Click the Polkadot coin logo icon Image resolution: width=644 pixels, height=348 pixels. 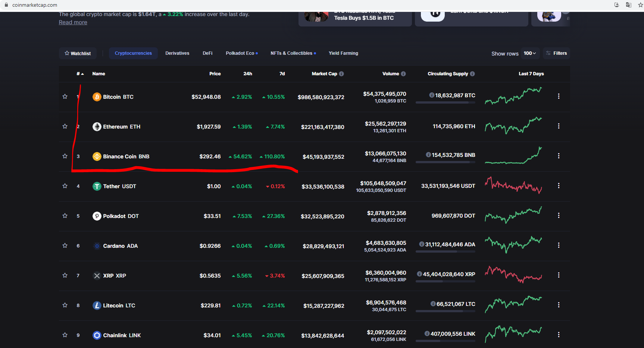[x=97, y=216]
